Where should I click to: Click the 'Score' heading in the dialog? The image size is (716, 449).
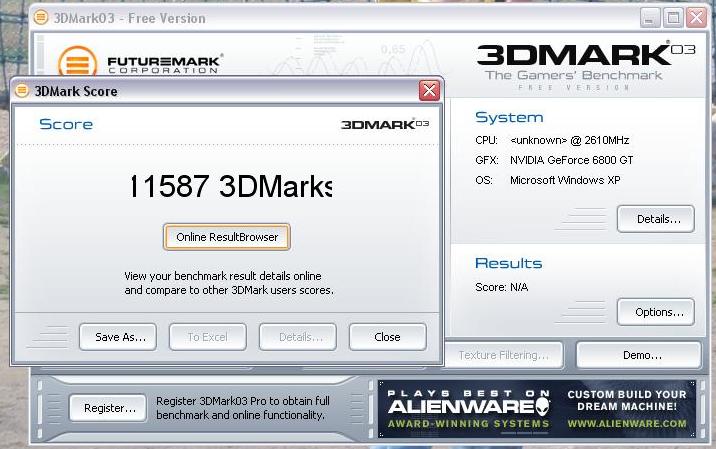pos(66,124)
